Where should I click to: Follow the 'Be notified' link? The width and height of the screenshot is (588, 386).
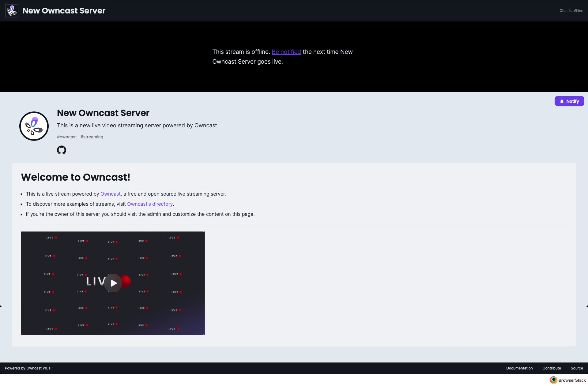click(x=286, y=52)
